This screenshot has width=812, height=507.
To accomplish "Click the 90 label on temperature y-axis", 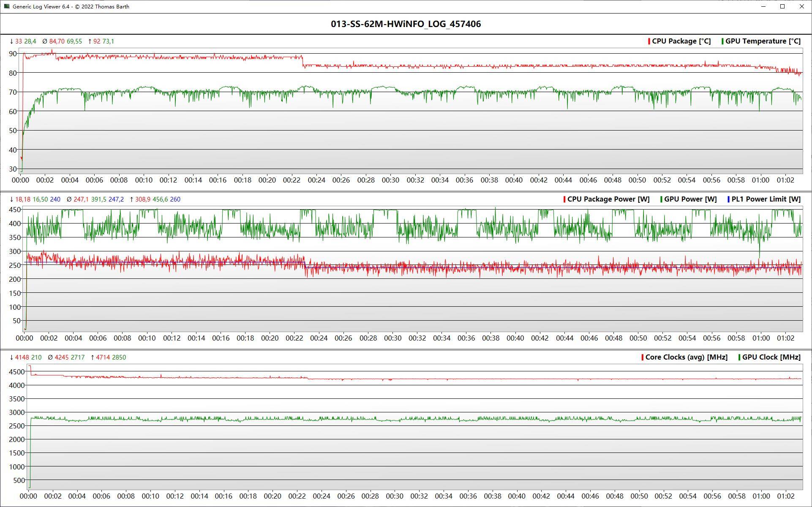I will click(x=13, y=54).
